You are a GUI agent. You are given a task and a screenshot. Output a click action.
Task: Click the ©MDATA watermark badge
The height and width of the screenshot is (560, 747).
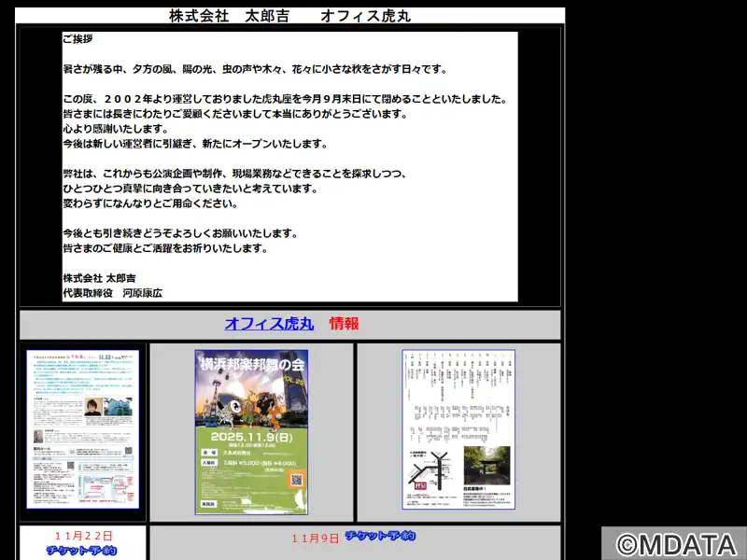tap(673, 544)
